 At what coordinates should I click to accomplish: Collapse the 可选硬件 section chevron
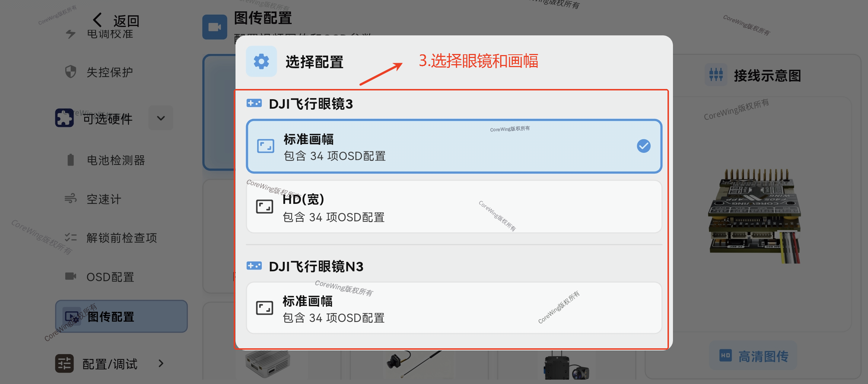click(161, 118)
